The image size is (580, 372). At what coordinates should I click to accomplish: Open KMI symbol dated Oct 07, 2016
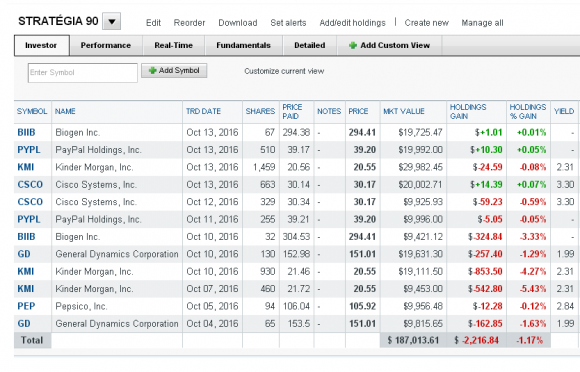coord(26,289)
